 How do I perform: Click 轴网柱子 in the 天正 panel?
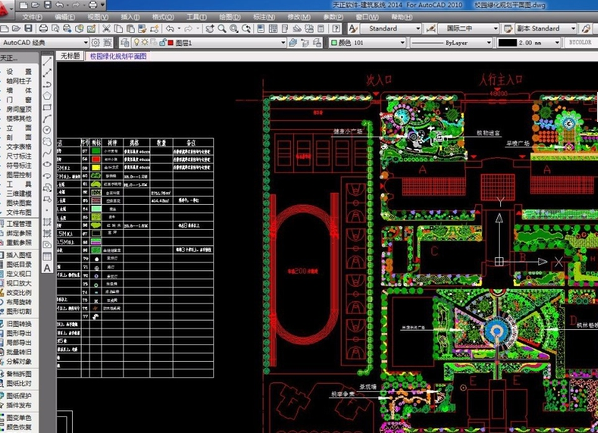19,81
